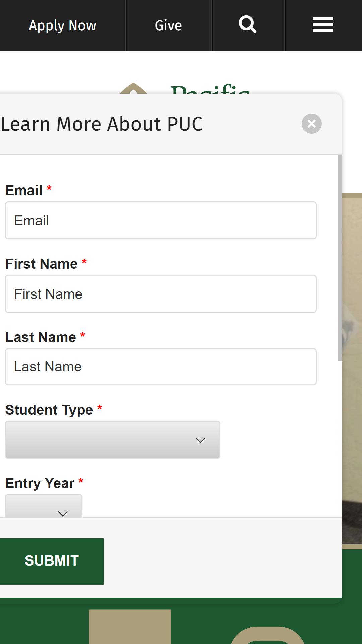Click the Student Type label text
This screenshot has width=362, height=644.
pyautogui.click(x=49, y=410)
